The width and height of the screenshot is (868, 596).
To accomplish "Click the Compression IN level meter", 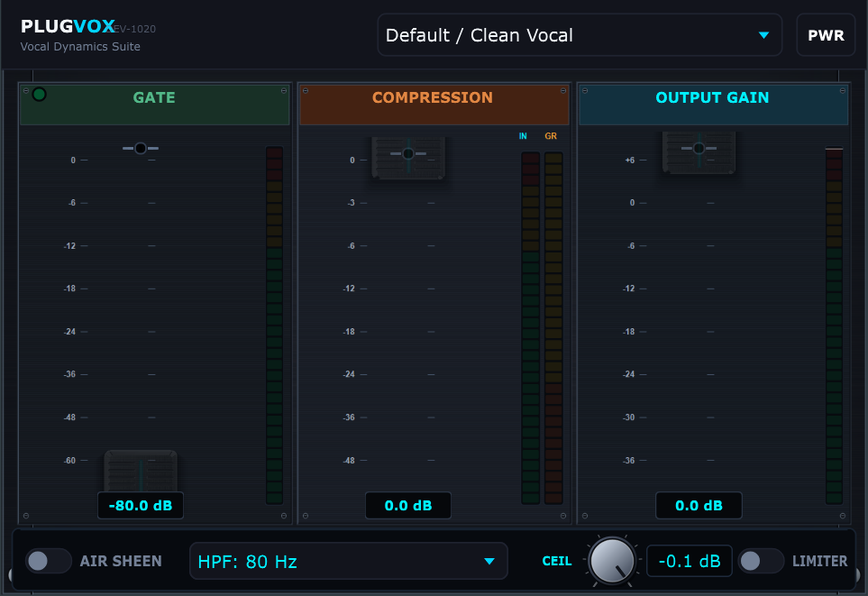I will pos(530,328).
